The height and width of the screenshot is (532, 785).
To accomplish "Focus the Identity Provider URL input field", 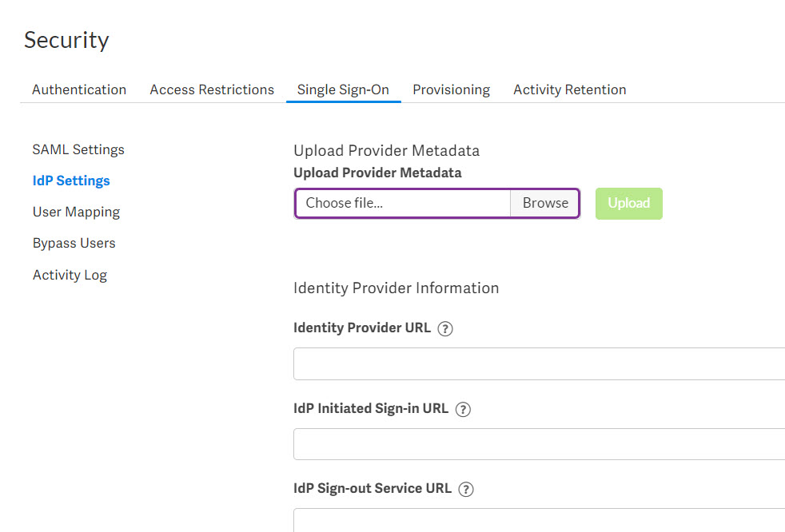I will pos(539,363).
